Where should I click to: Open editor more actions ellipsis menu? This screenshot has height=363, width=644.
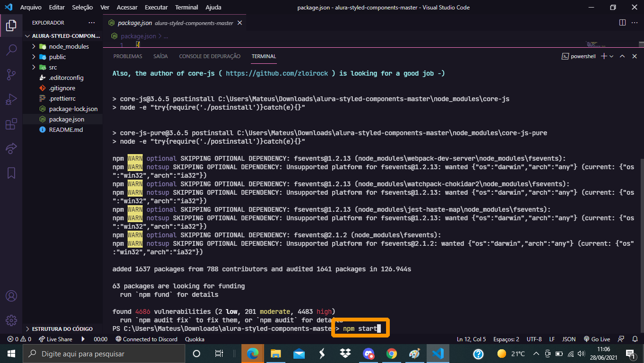(x=635, y=23)
